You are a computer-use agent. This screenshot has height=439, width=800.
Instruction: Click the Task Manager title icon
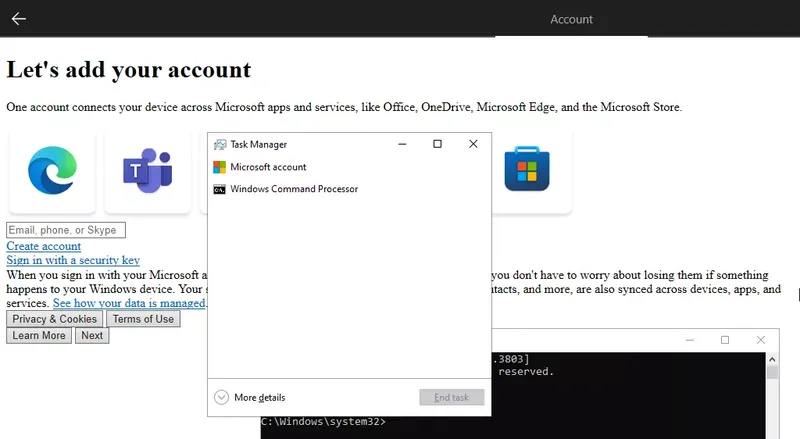click(x=220, y=144)
